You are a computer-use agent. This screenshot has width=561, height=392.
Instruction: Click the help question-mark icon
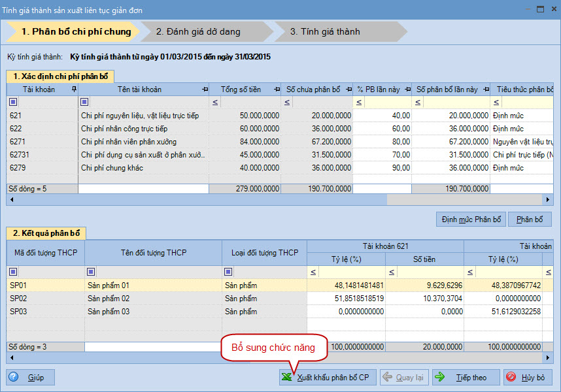[x=14, y=376]
